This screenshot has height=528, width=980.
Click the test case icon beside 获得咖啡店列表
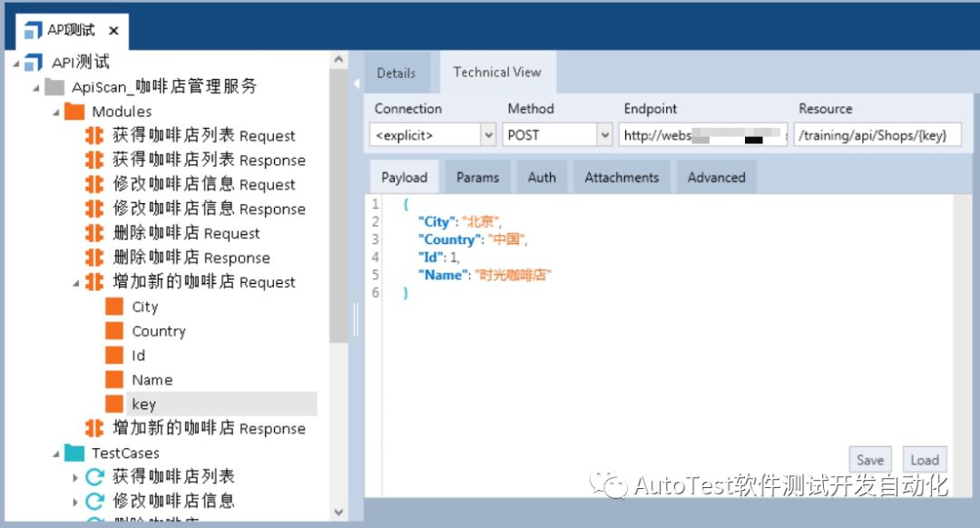(95, 477)
